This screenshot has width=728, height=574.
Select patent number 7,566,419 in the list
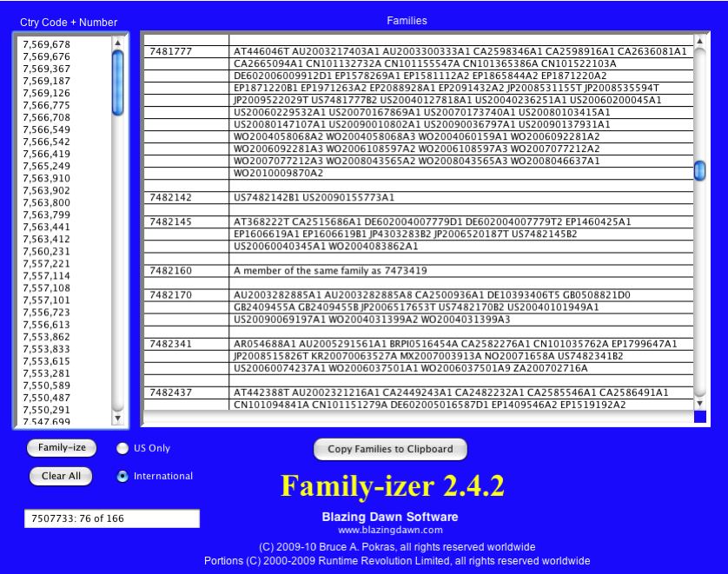tap(46, 154)
